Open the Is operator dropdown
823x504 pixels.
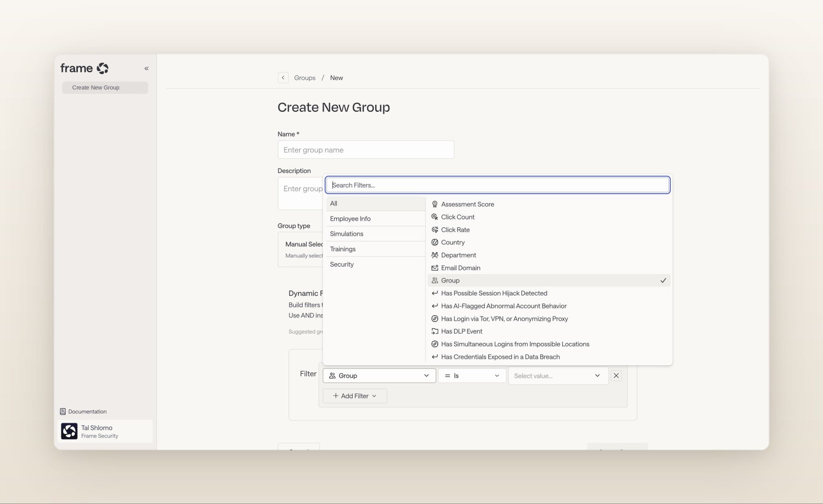tap(472, 375)
